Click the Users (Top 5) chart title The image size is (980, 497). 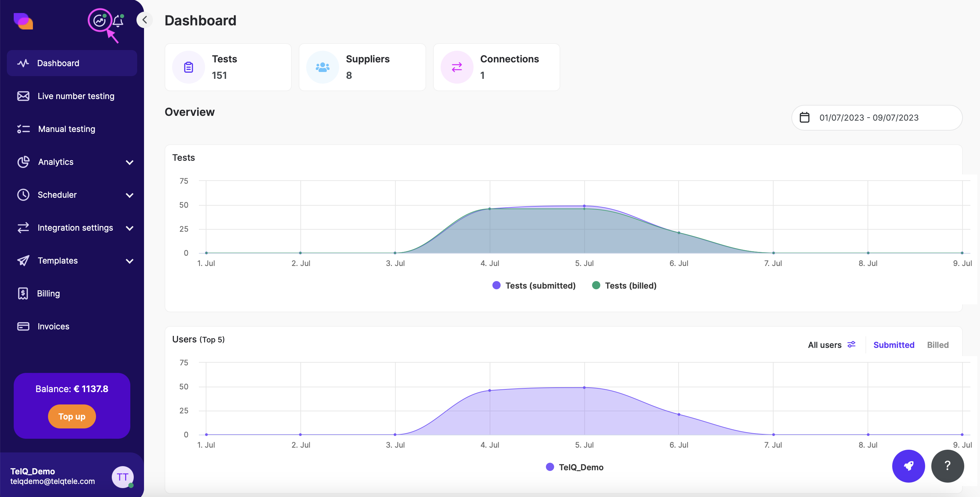[199, 339]
